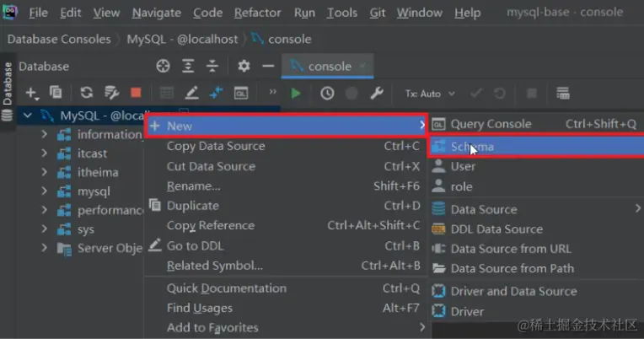
Task: Click the Jump to Query Console icon
Action: 241,93
